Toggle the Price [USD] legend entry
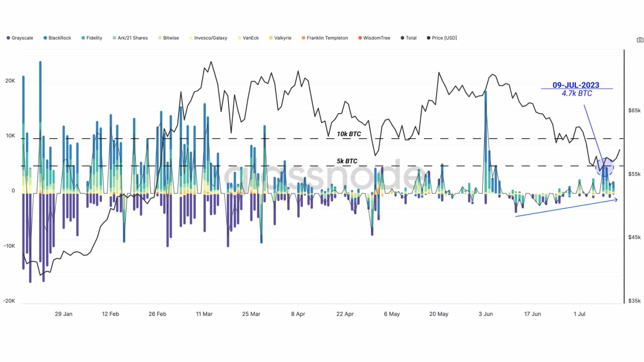 click(x=442, y=38)
